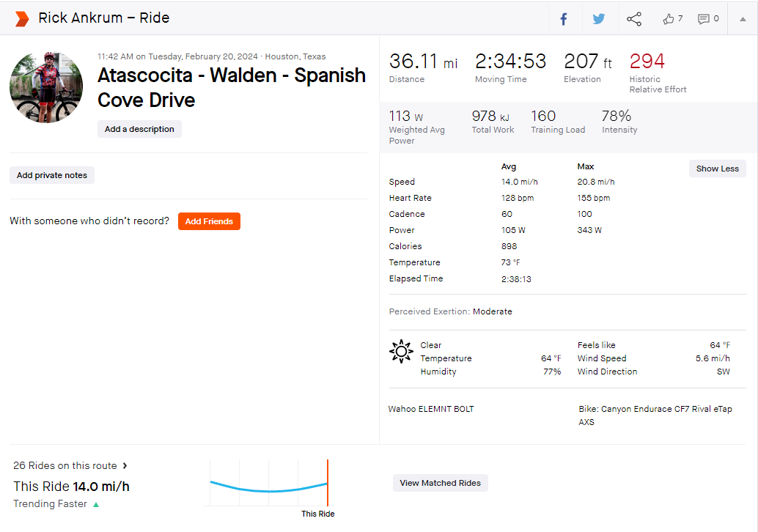Click the 128 bpm average heart rate
This screenshot has width=758, height=532.
click(518, 198)
